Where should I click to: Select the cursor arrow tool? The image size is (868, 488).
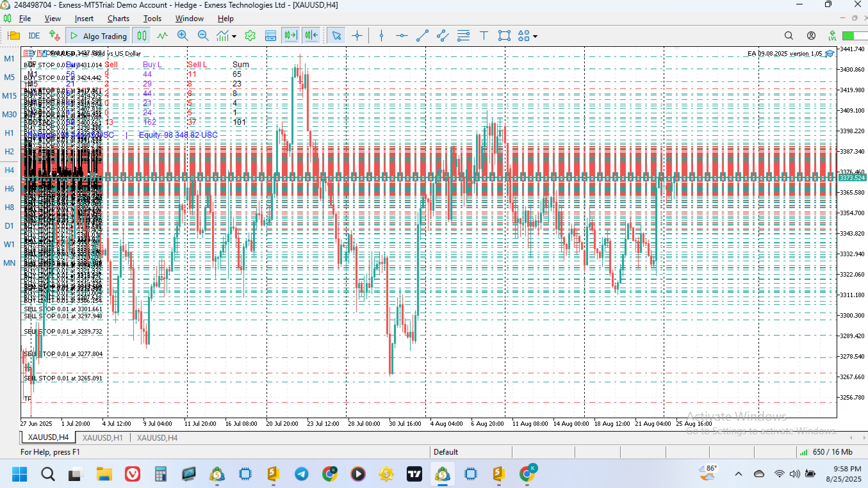click(337, 36)
